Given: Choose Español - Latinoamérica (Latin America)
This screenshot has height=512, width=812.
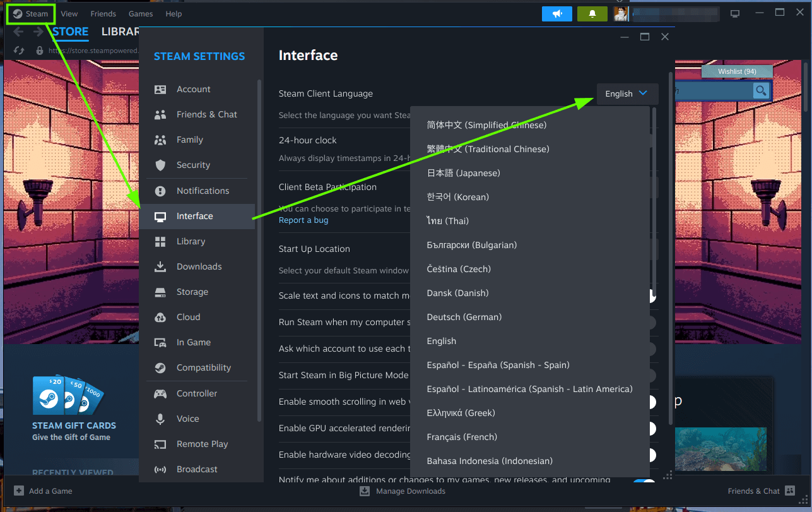Looking at the screenshot, I should (x=530, y=389).
